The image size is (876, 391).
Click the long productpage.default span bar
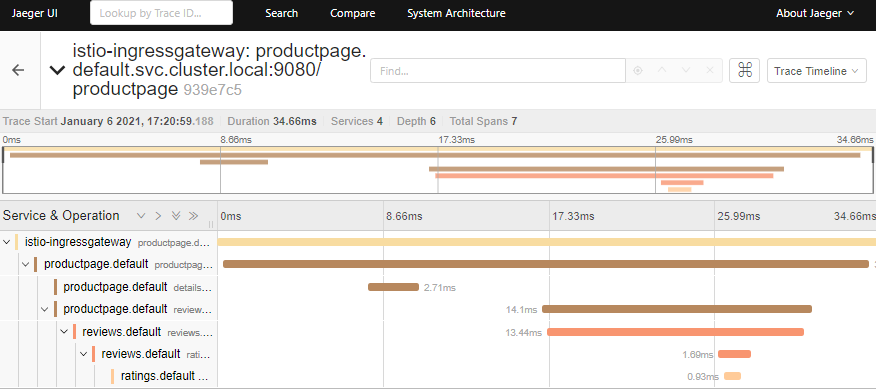tap(546, 264)
